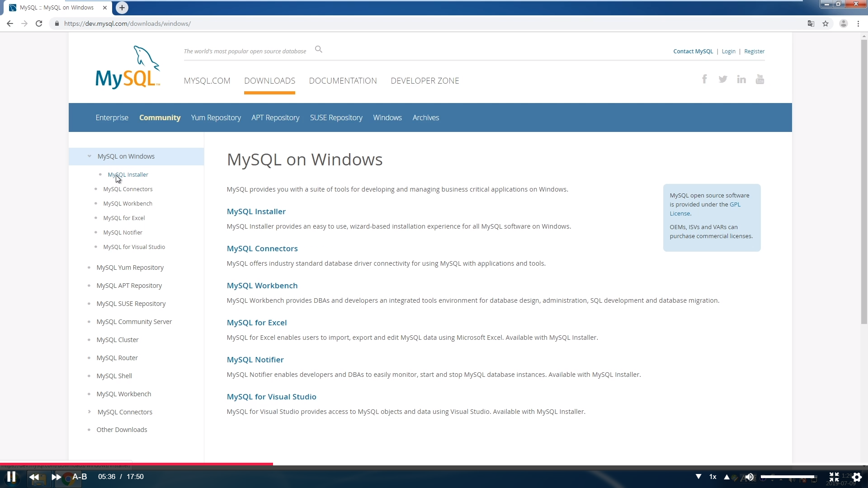This screenshot has height=488, width=868.
Task: Bookmark page with star icon
Action: [826, 23]
